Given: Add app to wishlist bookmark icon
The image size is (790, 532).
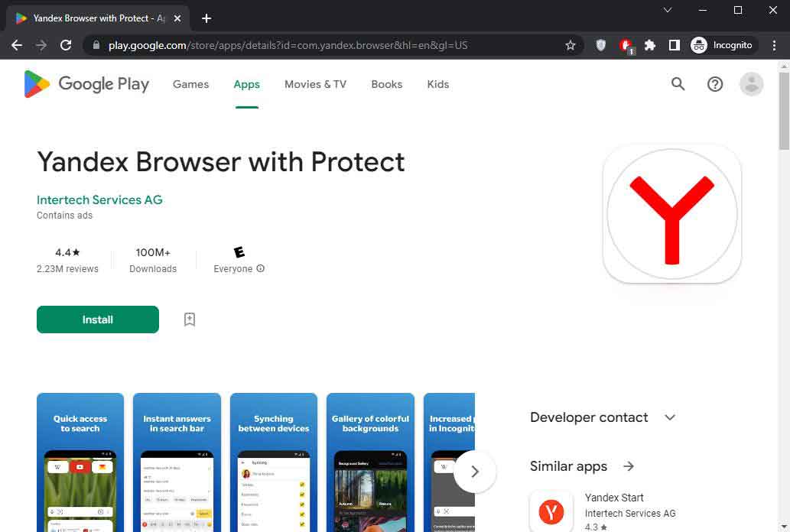Looking at the screenshot, I should tap(190, 320).
